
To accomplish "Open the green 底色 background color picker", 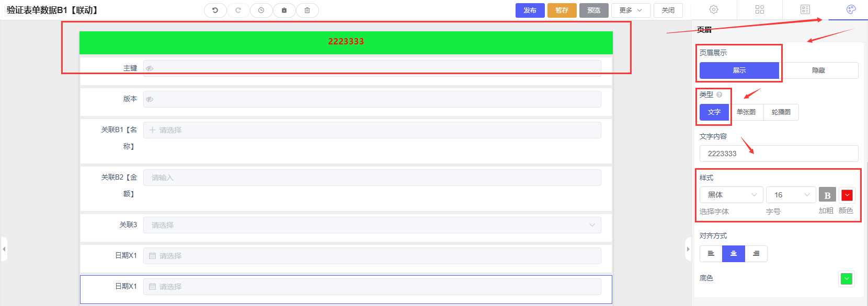I will pos(847,279).
